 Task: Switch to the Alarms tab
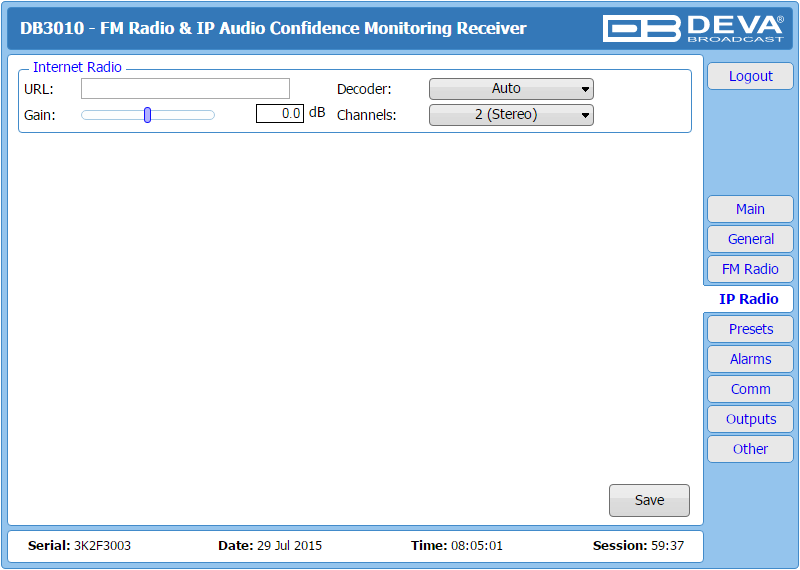750,359
